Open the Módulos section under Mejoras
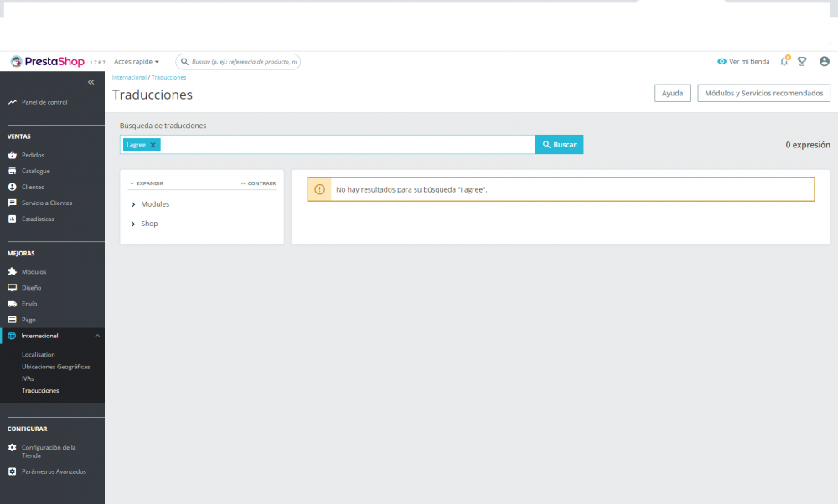The height and width of the screenshot is (504, 838). pos(34,271)
